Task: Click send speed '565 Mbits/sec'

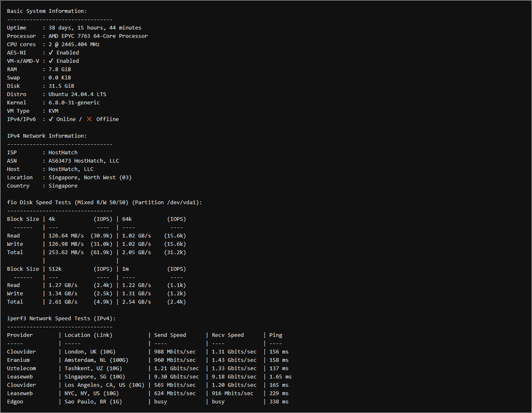Action: (x=174, y=385)
